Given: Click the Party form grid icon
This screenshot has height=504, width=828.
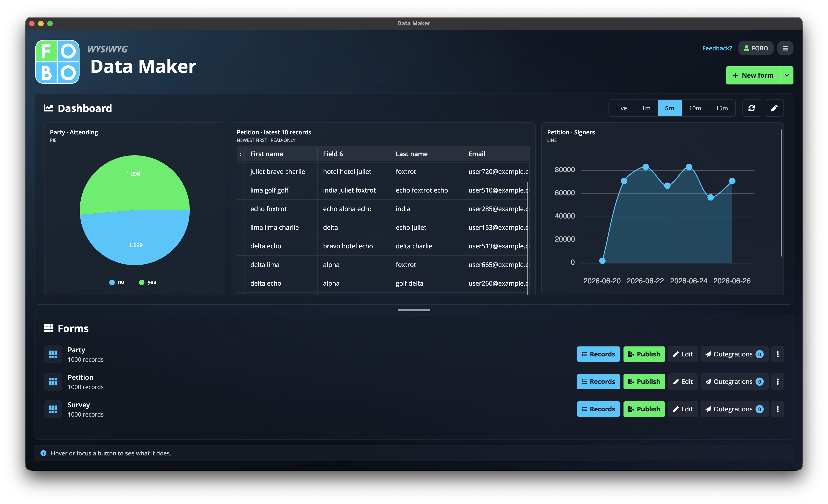Looking at the screenshot, I should pos(53,354).
